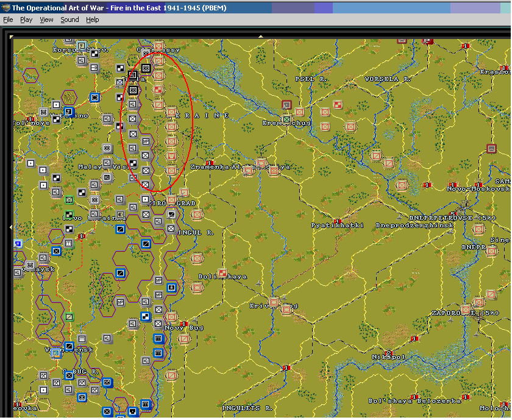Select red checkered unit inside the red oval
512x420 pixels.
pyautogui.click(x=158, y=90)
